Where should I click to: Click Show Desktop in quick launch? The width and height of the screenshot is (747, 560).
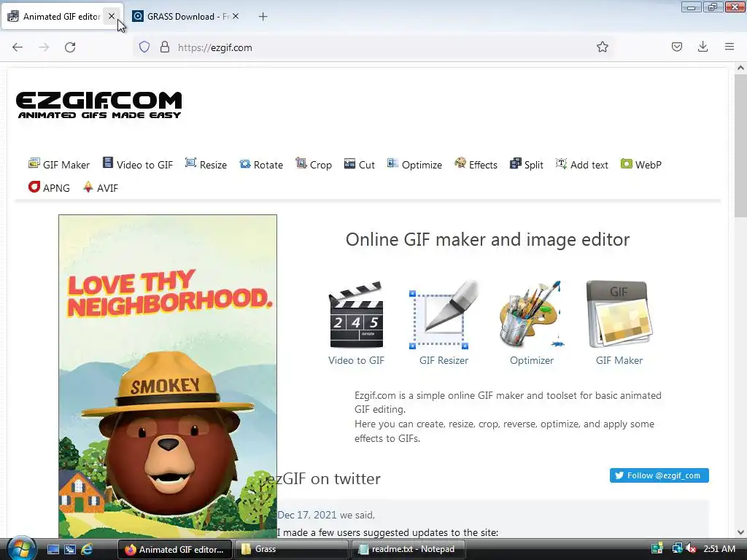(x=53, y=550)
